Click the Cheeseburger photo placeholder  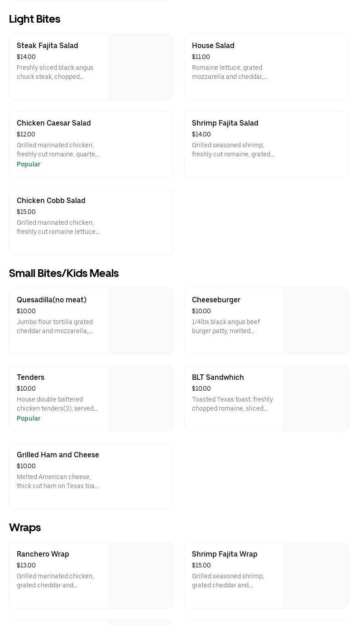(x=316, y=321)
